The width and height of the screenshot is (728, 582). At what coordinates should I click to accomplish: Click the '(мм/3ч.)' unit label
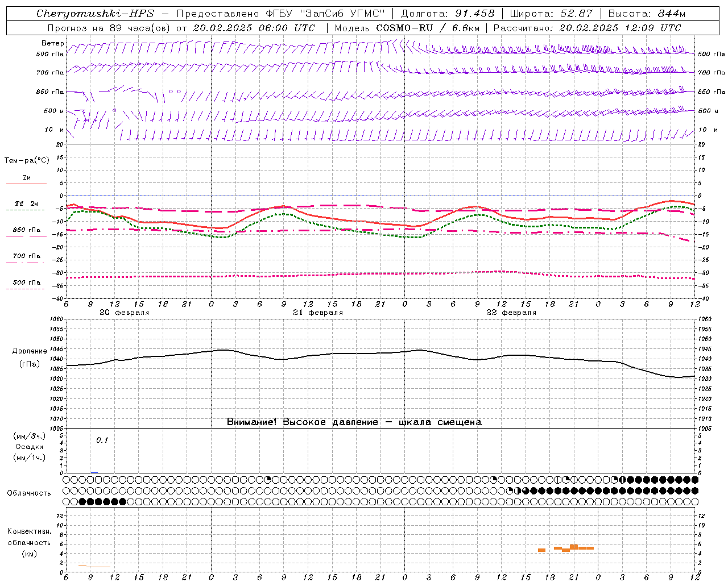tap(30, 436)
